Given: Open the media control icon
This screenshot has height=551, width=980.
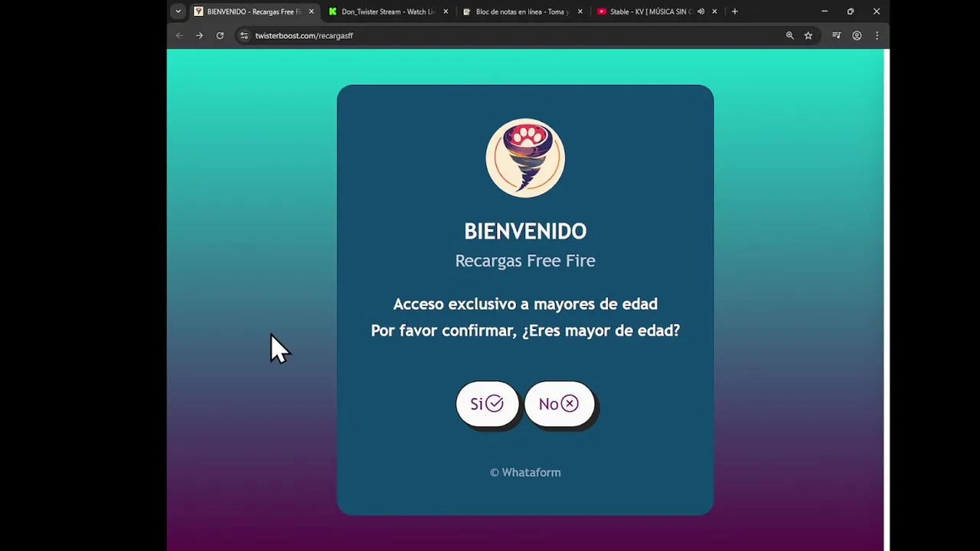Looking at the screenshot, I should click(836, 35).
